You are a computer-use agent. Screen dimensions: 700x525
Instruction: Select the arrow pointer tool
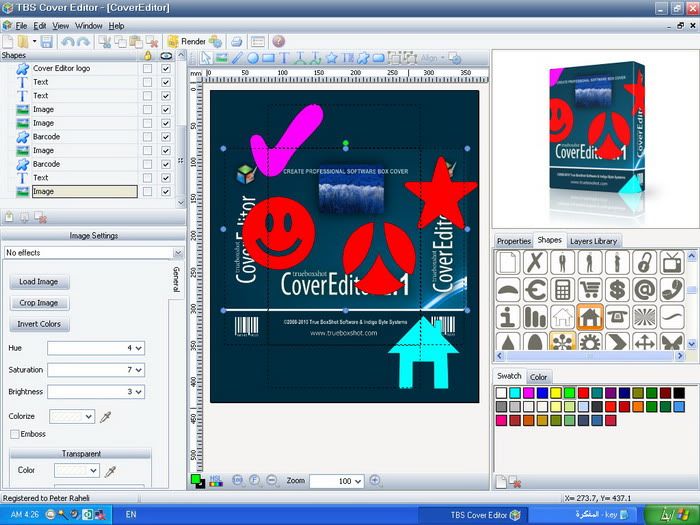(x=206, y=58)
